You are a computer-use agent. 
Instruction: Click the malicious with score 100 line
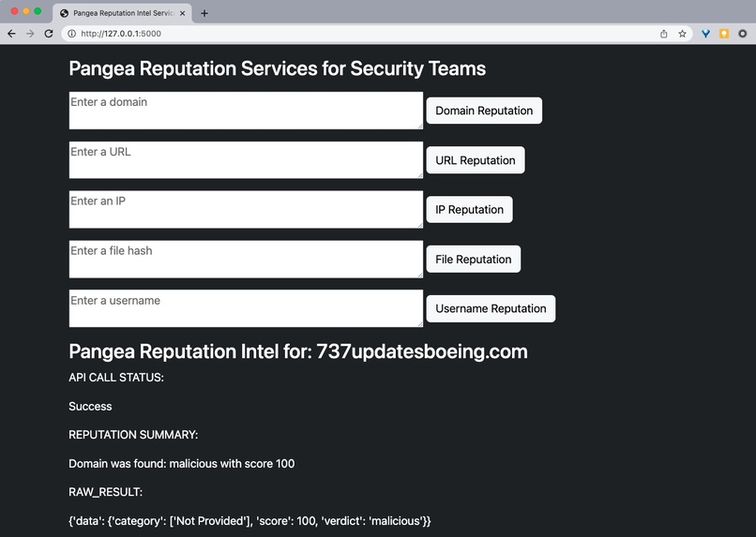181,464
